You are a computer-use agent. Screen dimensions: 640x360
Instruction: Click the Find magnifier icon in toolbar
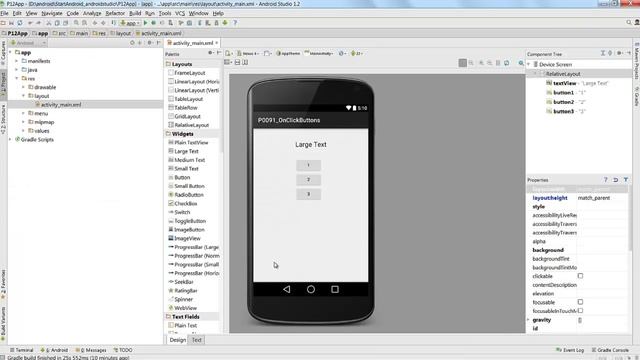(76, 23)
